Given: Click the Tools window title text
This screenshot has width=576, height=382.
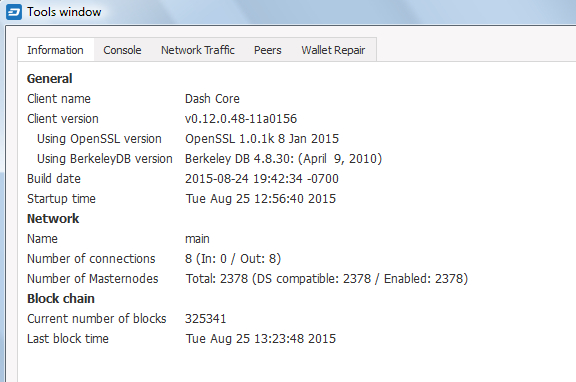Looking at the screenshot, I should click(64, 12).
